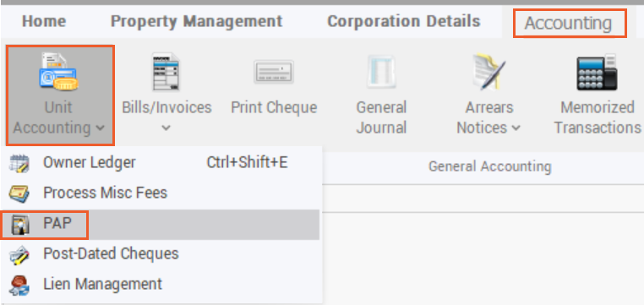Image resolution: width=644 pixels, height=305 pixels.
Task: Collapse the Unit Accounting dropdown arrow
Action: tap(100, 128)
